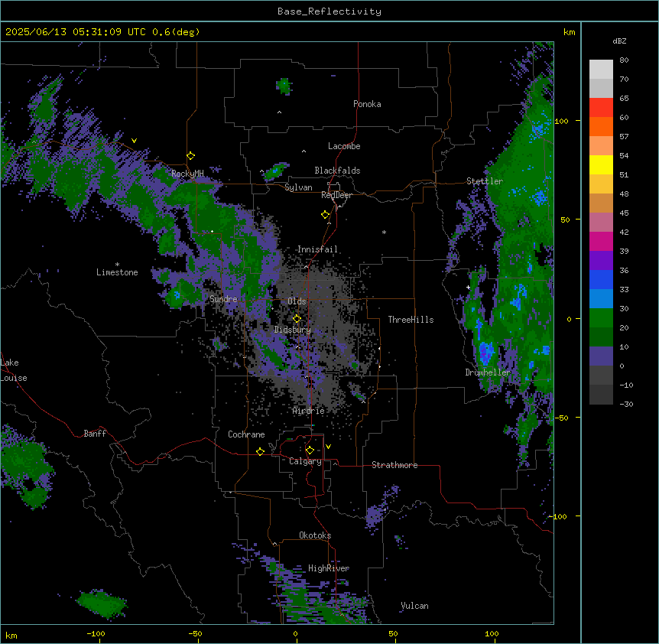The height and width of the screenshot is (644, 659).
Task: Select the light blue legend swatch above 30
Action: (x=601, y=299)
